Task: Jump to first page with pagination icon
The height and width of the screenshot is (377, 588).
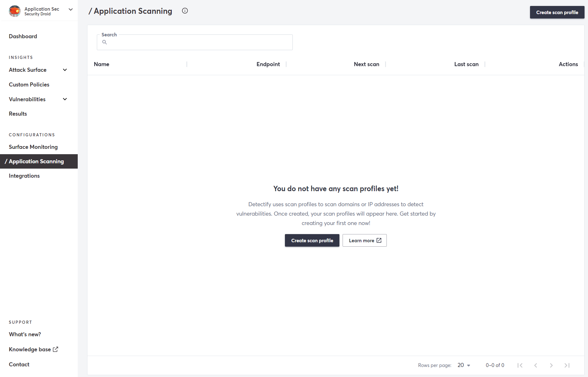Action: point(520,365)
